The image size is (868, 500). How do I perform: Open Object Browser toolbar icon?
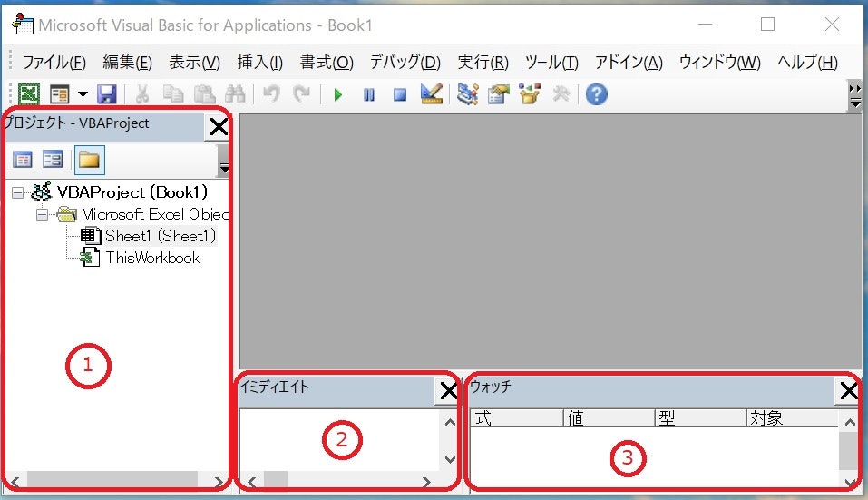coord(530,94)
